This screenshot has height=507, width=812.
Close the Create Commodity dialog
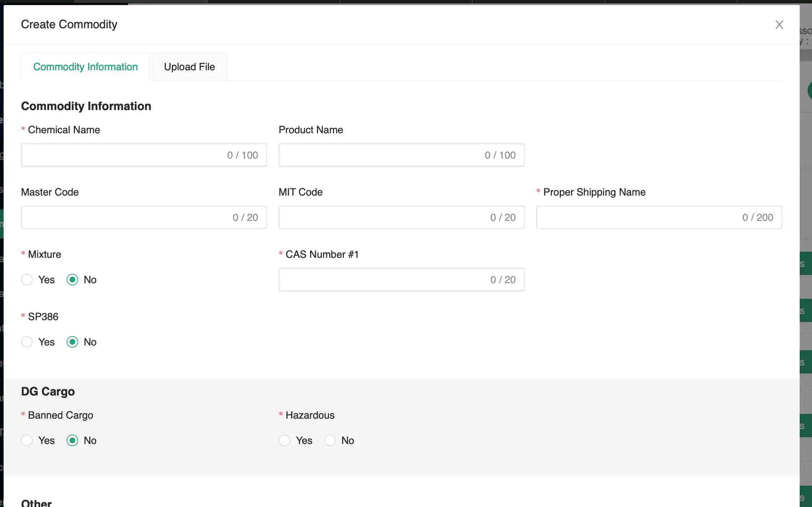click(779, 25)
